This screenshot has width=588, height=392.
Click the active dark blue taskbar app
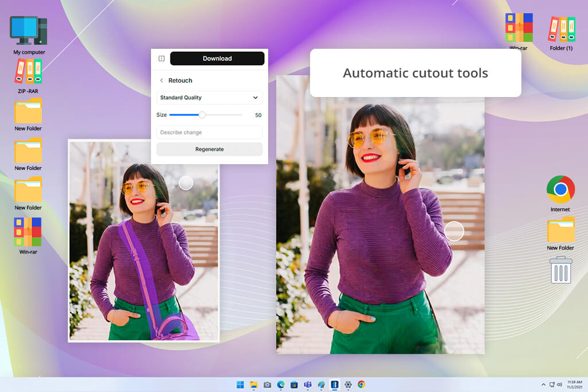(335, 385)
